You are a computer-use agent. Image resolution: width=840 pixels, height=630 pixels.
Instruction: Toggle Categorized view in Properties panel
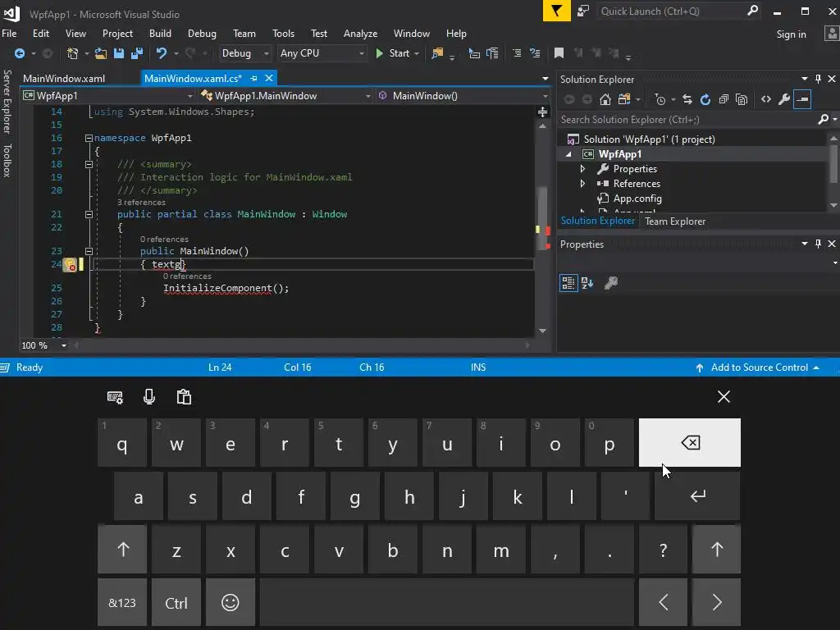[x=568, y=282]
